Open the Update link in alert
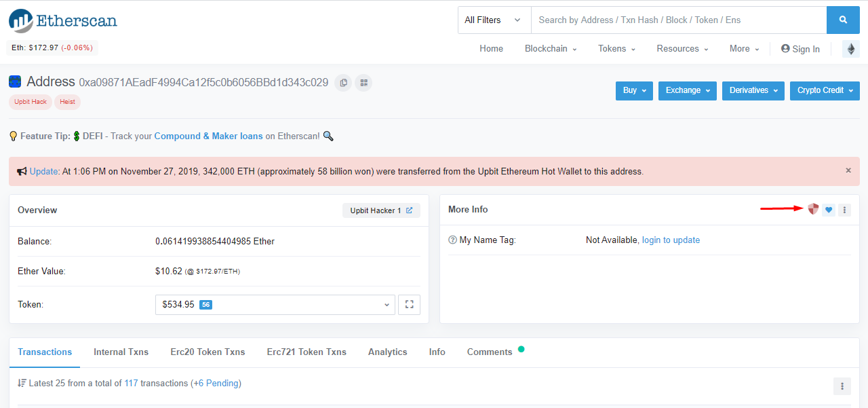This screenshot has width=868, height=408. pos(44,171)
